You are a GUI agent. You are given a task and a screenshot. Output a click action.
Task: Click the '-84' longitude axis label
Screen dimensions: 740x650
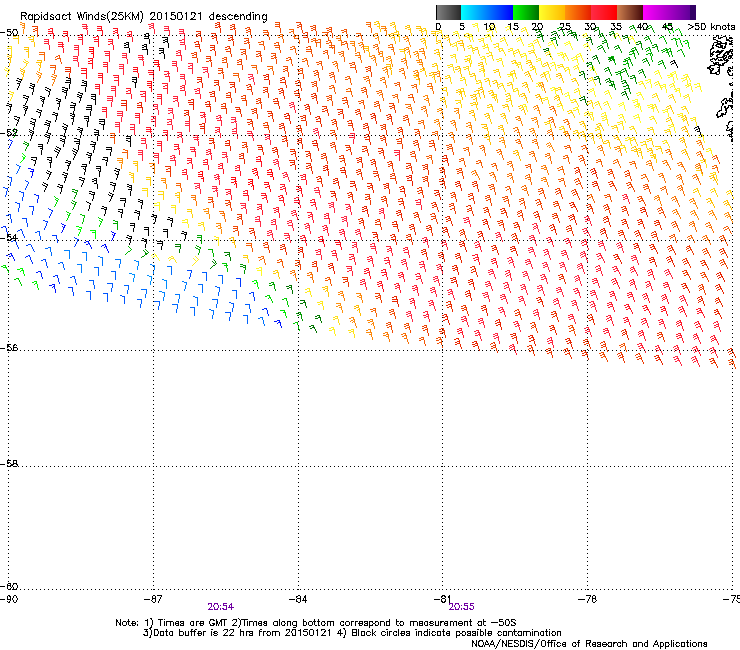click(x=298, y=599)
